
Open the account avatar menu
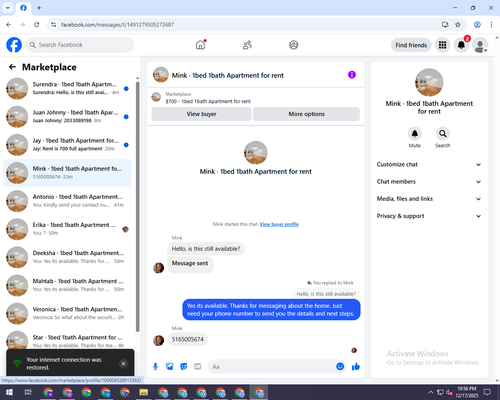tap(480, 45)
